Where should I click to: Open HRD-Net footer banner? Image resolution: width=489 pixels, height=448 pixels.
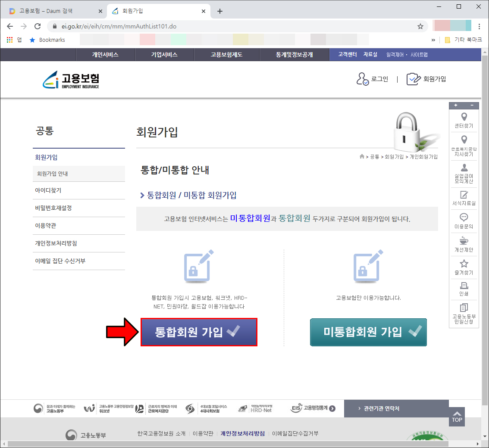(x=255, y=408)
